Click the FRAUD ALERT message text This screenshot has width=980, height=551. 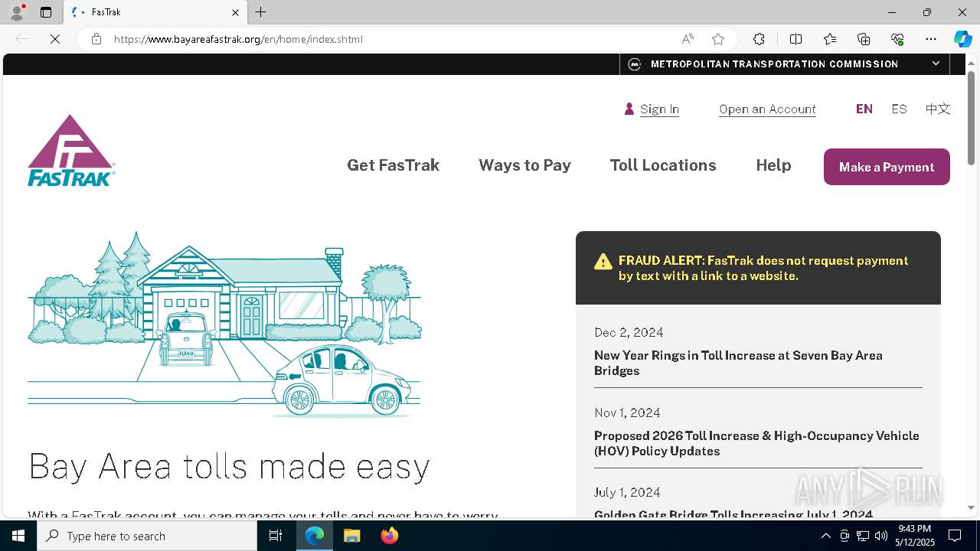pyautogui.click(x=763, y=268)
